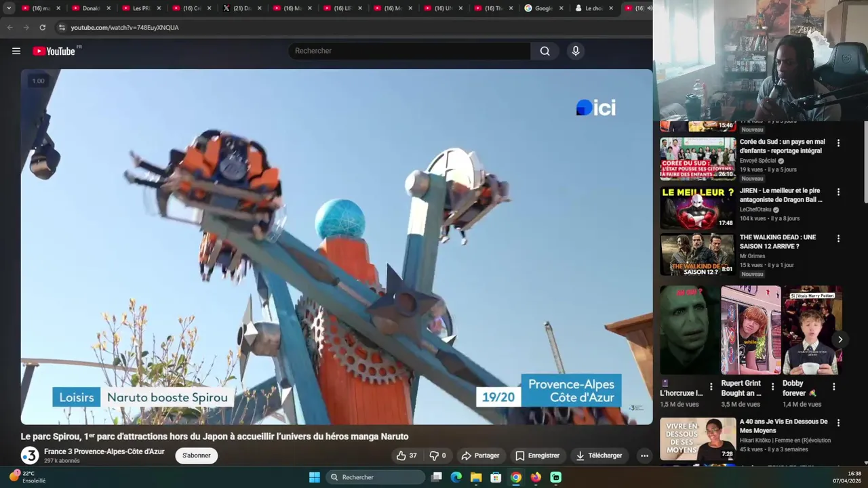This screenshot has height=488, width=868.
Task: Close the Donald tab
Action: coord(108,8)
